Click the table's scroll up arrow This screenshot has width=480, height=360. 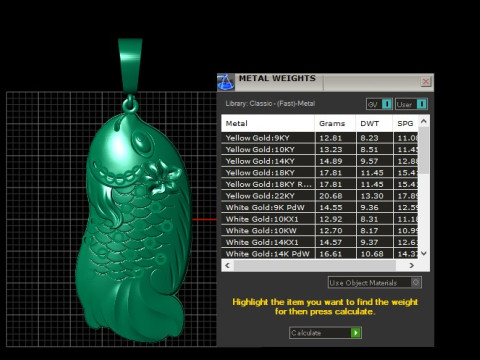pos(424,121)
